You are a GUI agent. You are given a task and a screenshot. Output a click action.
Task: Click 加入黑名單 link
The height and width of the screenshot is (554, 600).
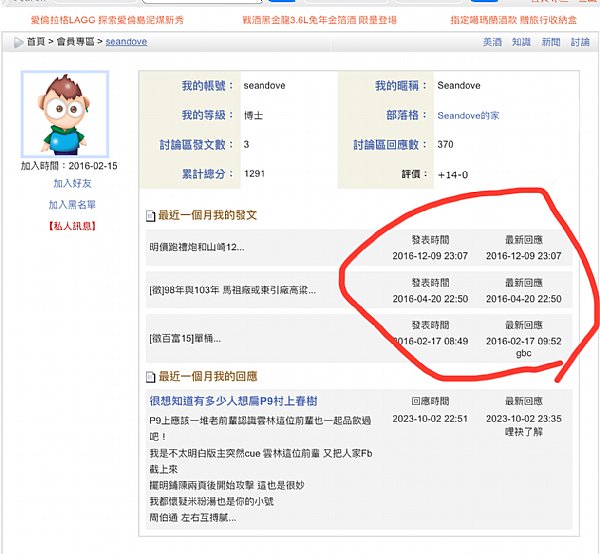coord(72,205)
